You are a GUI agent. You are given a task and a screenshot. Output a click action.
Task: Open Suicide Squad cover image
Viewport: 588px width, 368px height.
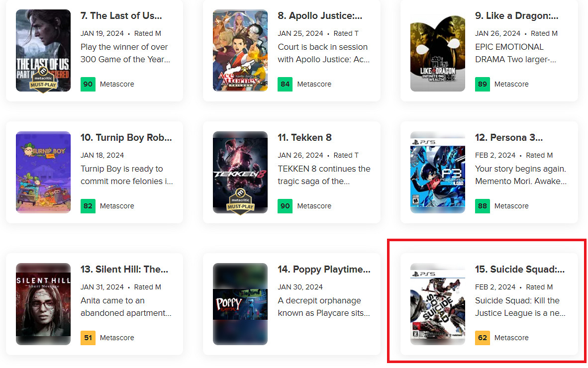[437, 303]
